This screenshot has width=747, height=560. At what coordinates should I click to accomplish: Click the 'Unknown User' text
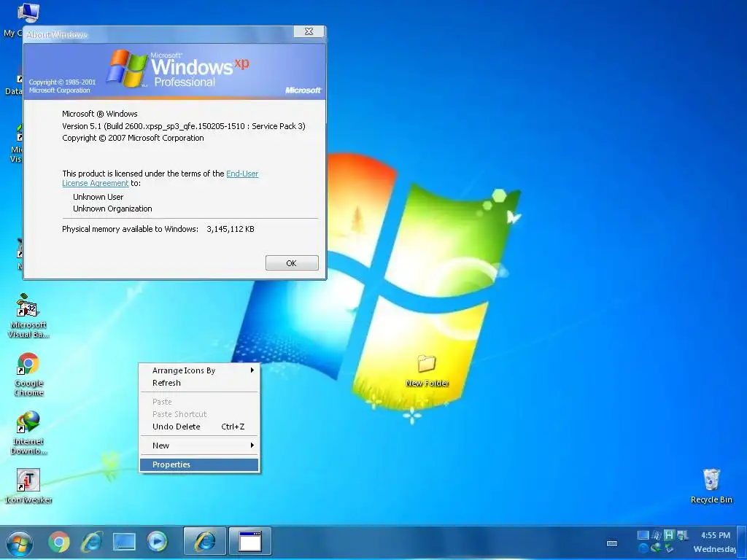(x=98, y=197)
